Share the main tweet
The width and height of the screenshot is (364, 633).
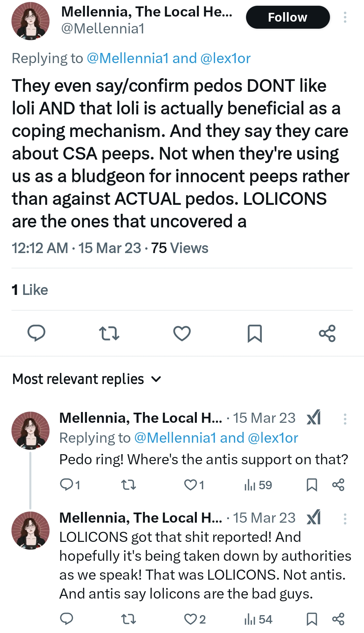tap(327, 333)
